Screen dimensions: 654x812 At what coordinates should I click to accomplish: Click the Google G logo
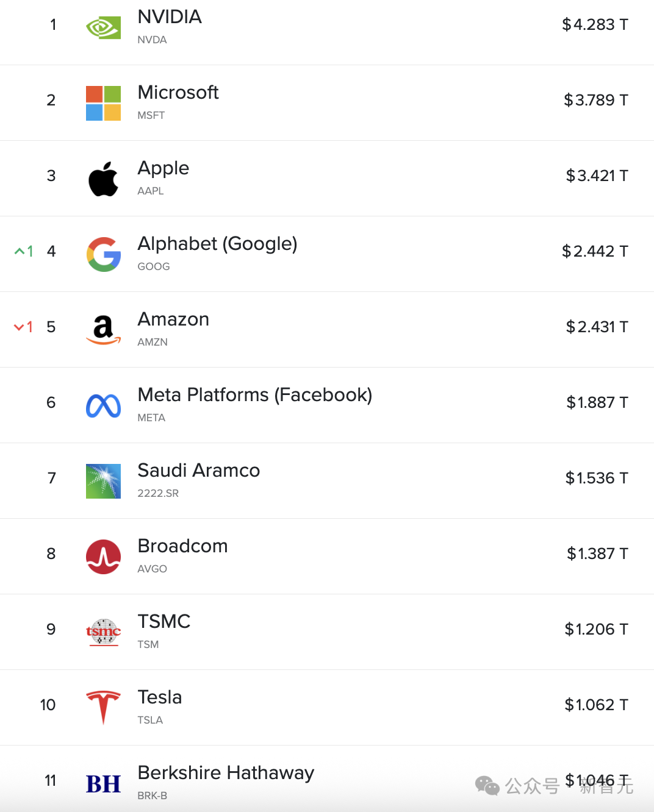[x=103, y=254]
